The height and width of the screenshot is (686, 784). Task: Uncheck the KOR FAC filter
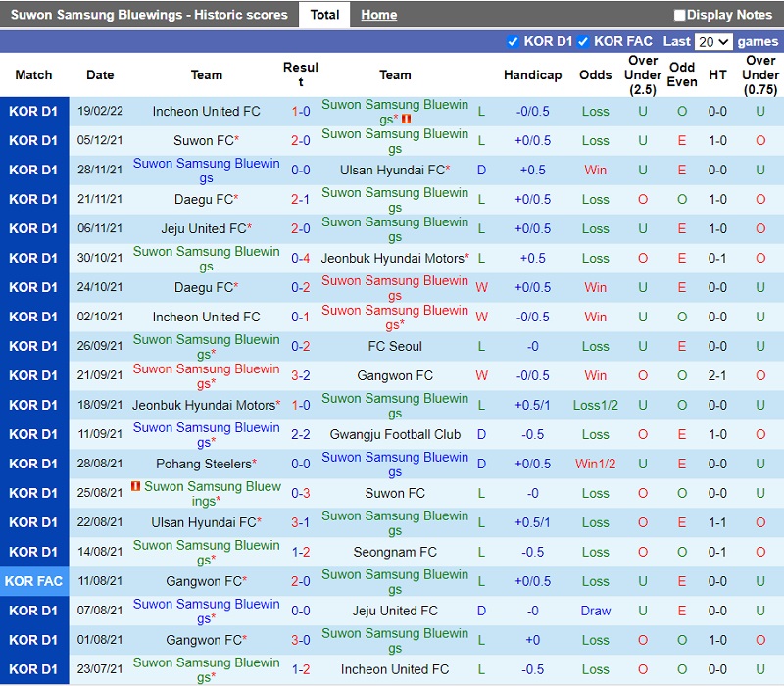click(583, 42)
